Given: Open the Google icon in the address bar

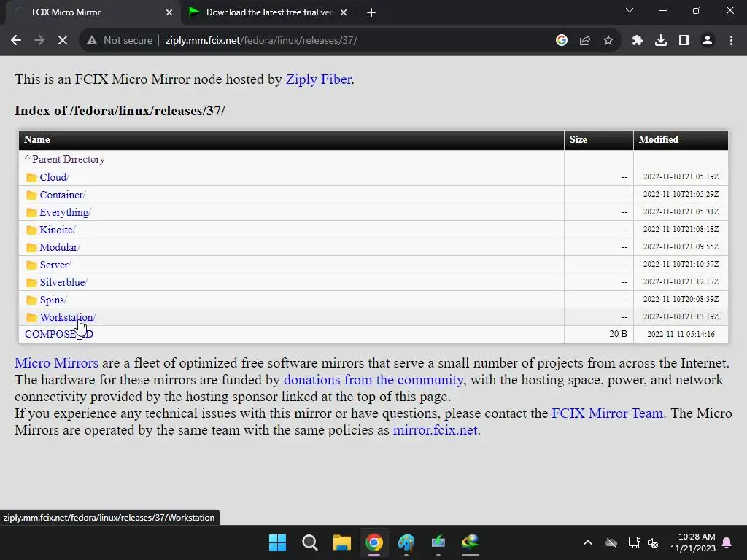Looking at the screenshot, I should [562, 41].
